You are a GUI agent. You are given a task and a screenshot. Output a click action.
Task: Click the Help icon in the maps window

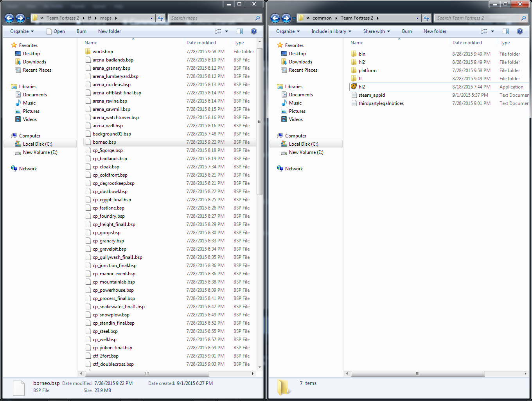click(x=254, y=31)
